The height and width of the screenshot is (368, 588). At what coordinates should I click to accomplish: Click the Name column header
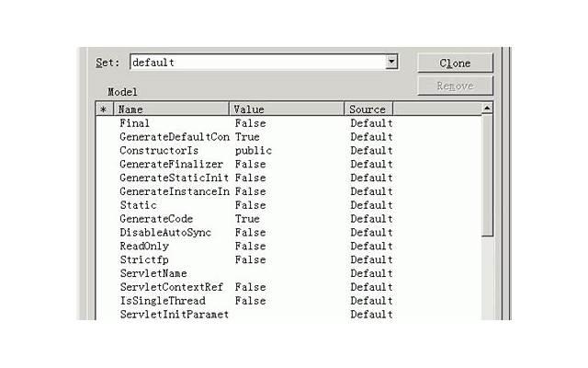point(170,109)
